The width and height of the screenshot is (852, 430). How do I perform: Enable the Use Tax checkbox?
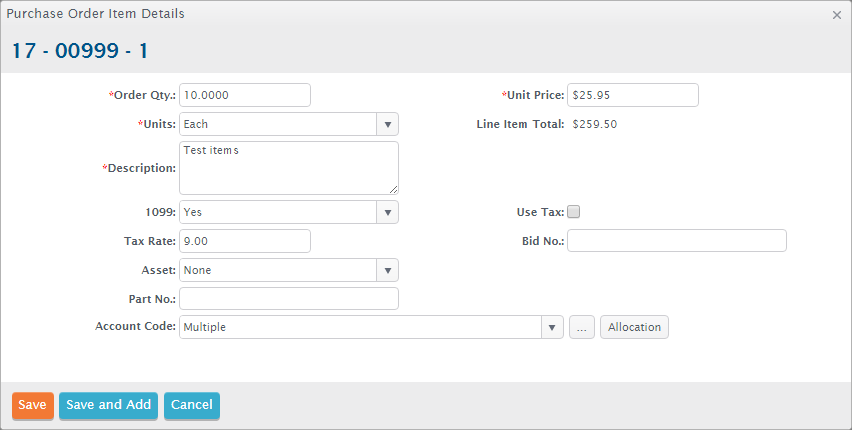[573, 211]
